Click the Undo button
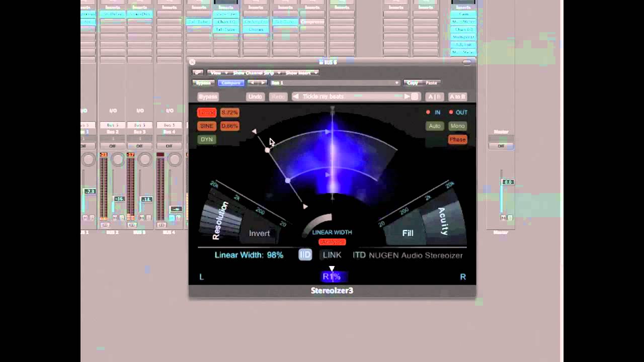This screenshot has height=362, width=644. click(x=255, y=97)
